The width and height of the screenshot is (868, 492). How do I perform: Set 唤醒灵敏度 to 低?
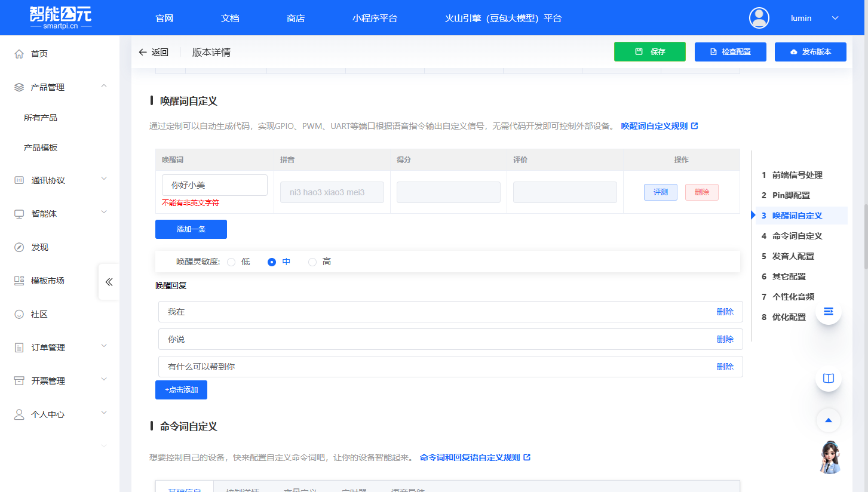point(232,262)
